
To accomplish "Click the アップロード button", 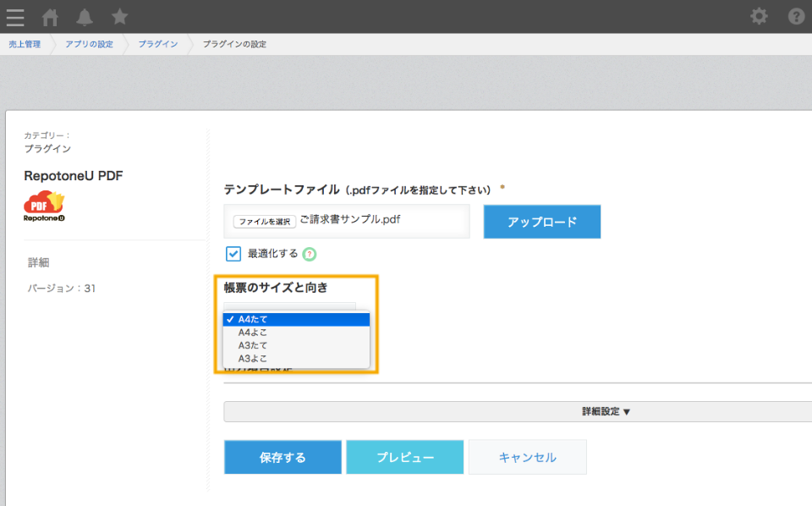I will (542, 222).
